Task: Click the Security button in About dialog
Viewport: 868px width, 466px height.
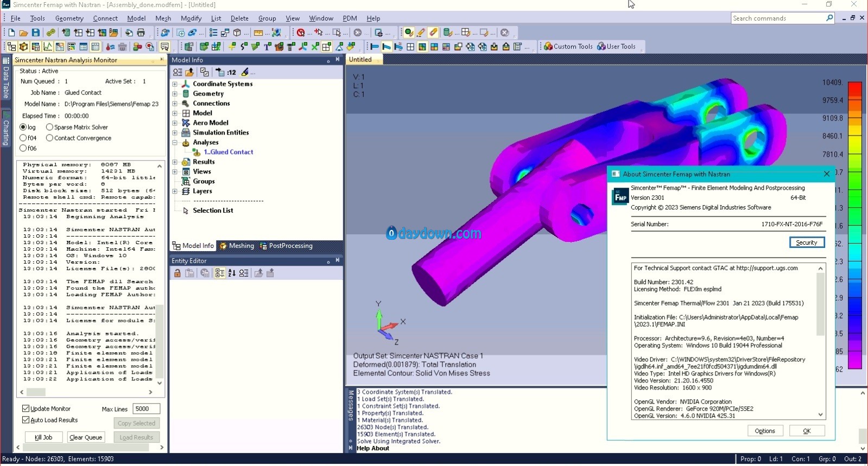Action: coord(806,242)
